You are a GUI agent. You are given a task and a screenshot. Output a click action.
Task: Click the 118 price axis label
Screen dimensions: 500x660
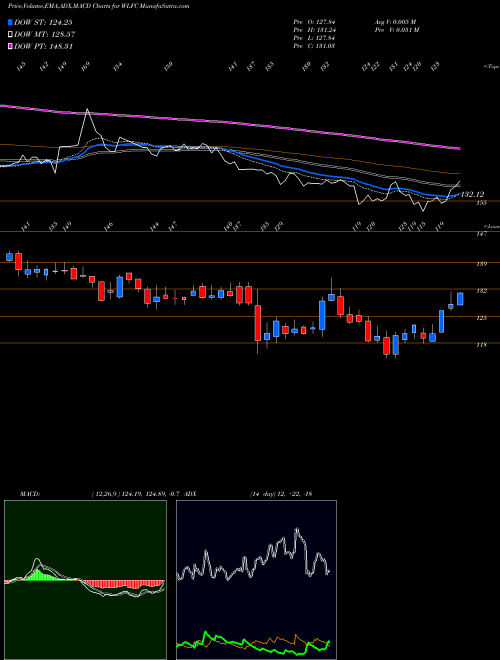[x=482, y=345]
